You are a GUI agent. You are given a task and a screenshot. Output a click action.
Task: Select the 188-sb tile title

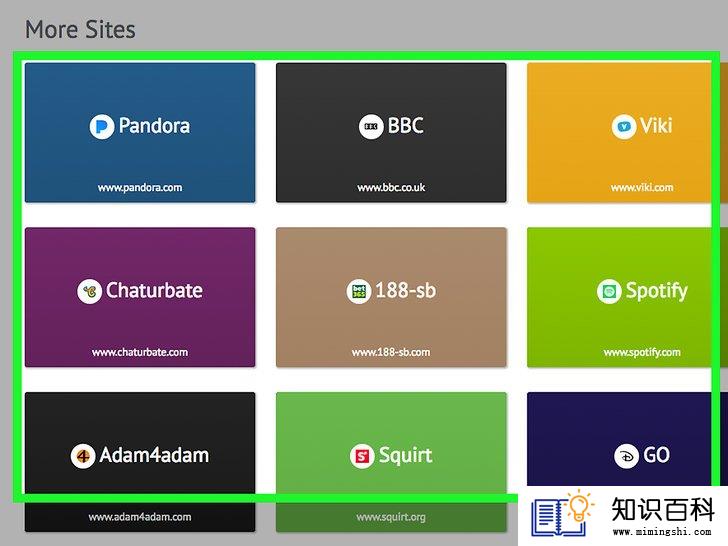point(406,291)
